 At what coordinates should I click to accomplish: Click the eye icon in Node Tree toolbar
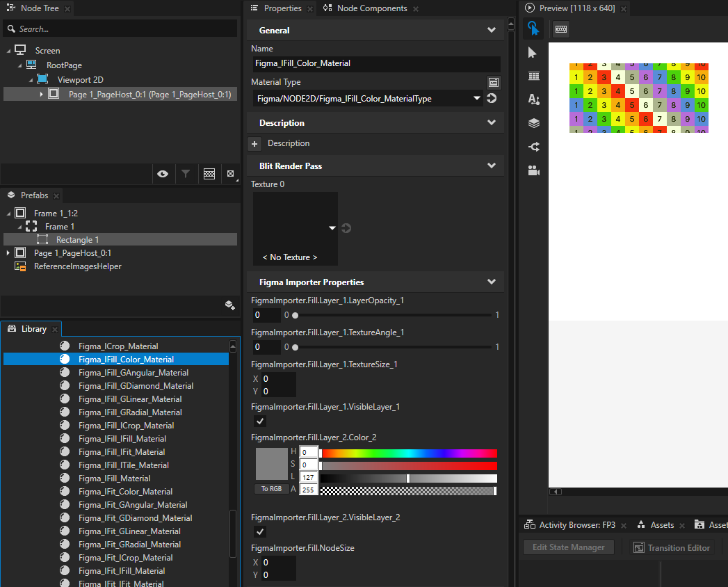163,173
